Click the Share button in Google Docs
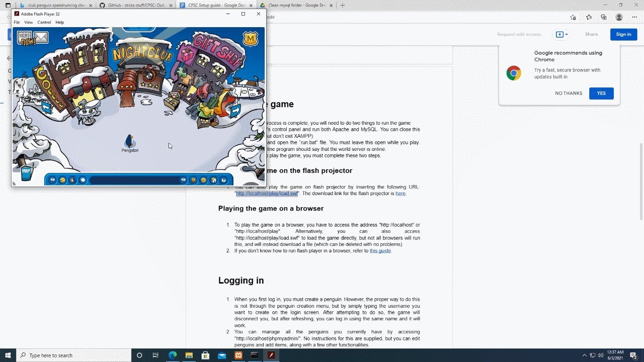644x362 pixels. tap(591, 34)
